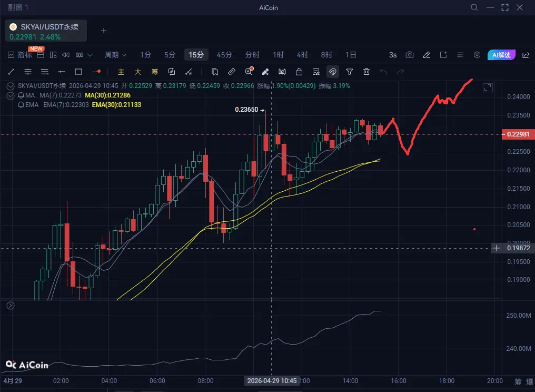Click the add note sparkle icon
The width and height of the screenshot is (535, 392).
pos(443,55)
